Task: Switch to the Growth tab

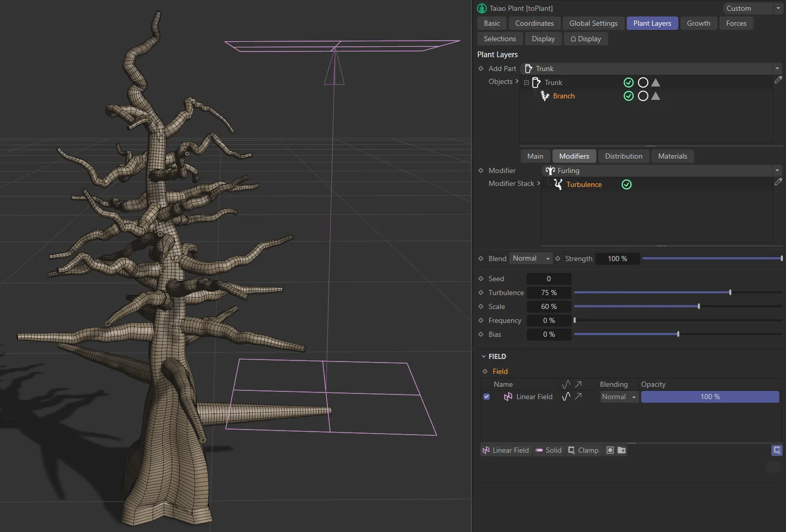Action: click(698, 23)
